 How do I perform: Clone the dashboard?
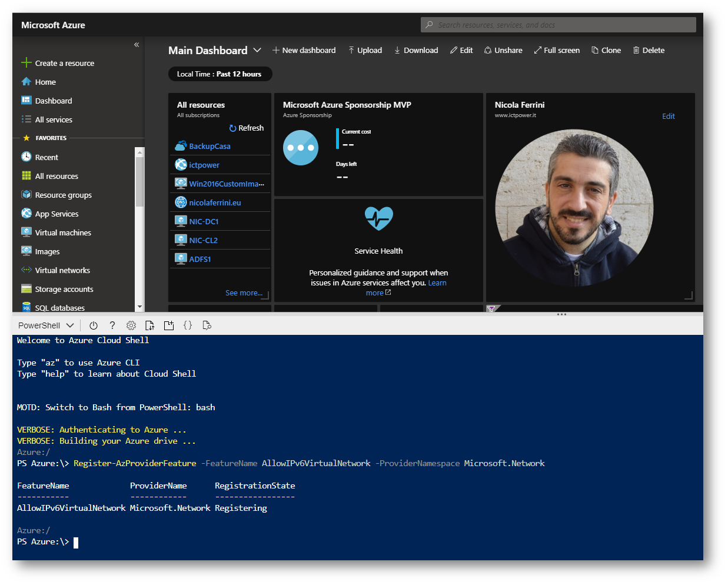click(x=606, y=51)
